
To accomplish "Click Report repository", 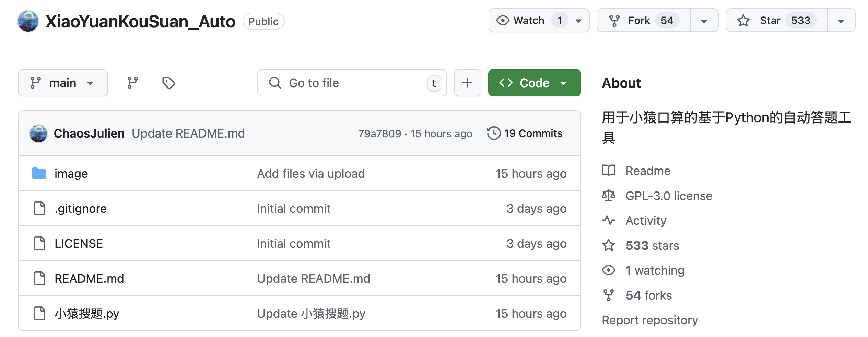I will [650, 320].
